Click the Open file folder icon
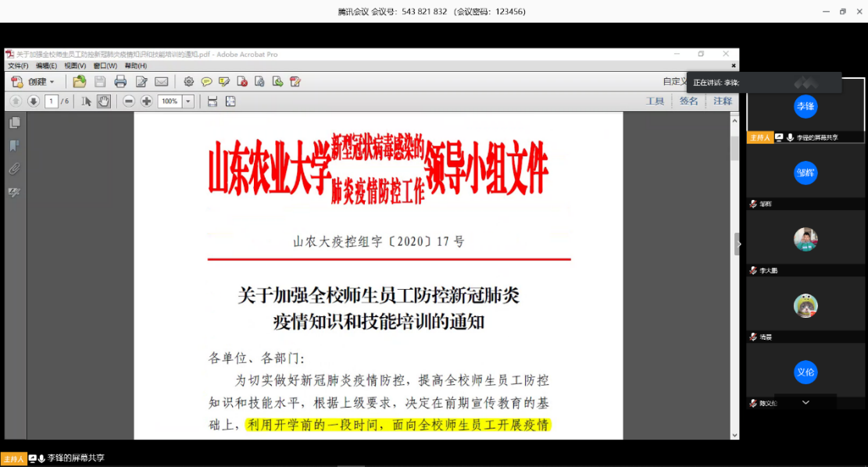Screen dimensions: 868x467 [79, 81]
